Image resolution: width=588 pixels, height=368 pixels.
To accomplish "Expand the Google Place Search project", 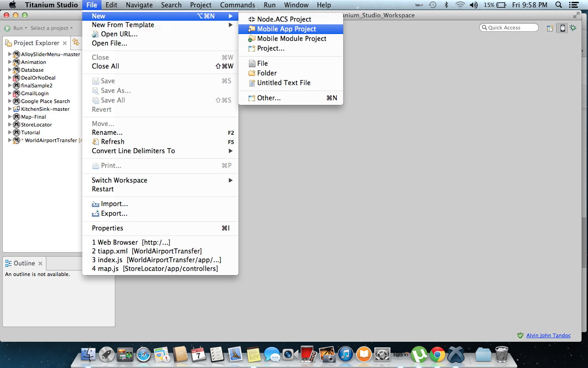I will (x=10, y=101).
